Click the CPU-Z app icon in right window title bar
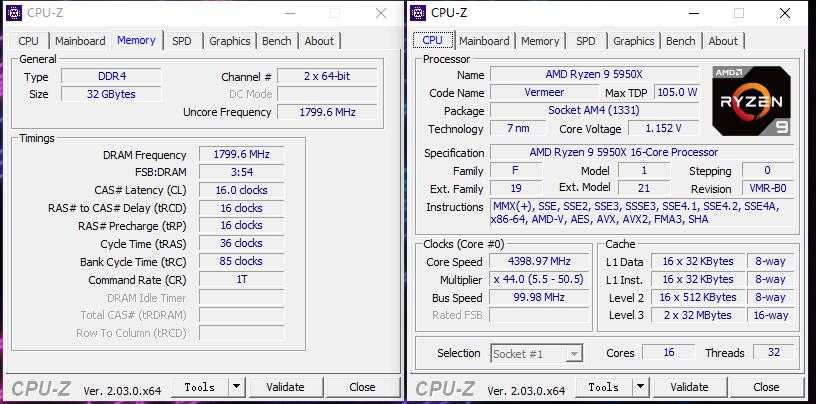This screenshot has width=816, height=404. 418,13
